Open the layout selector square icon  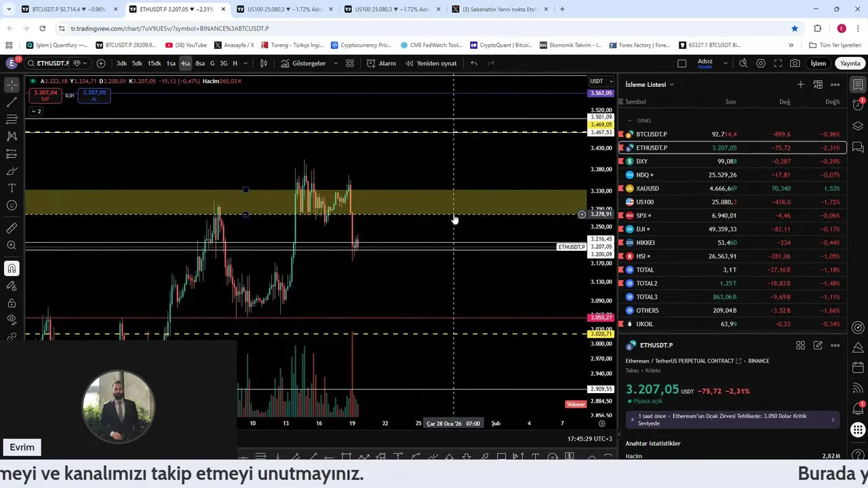682,63
